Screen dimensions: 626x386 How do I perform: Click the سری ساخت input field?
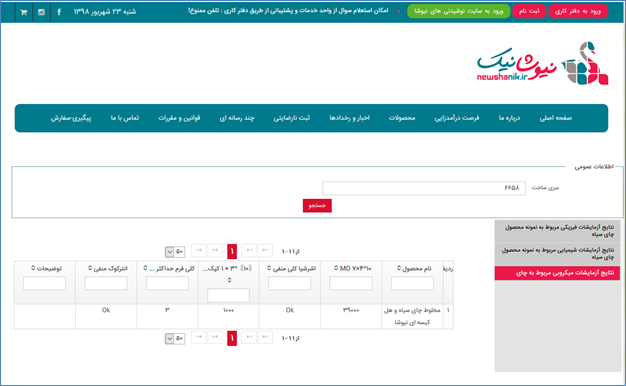[x=424, y=188]
